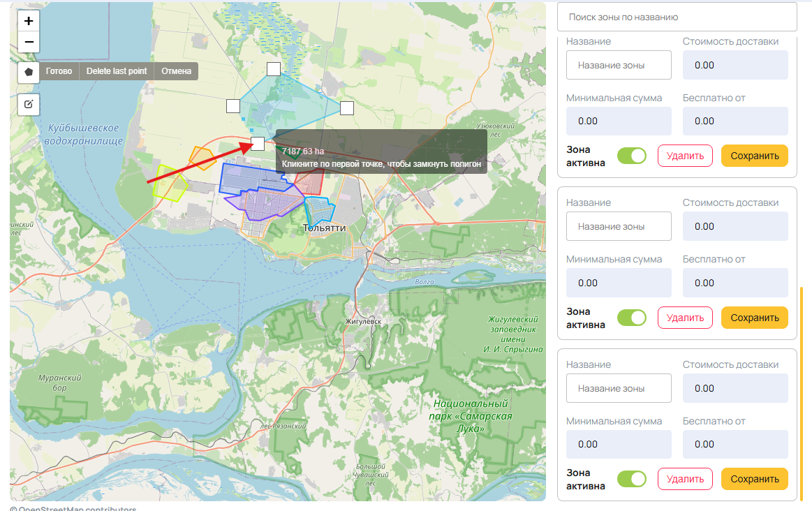The height and width of the screenshot is (511, 812).
Task: Focus Стоимость доставки field in first zone card
Action: (x=735, y=65)
